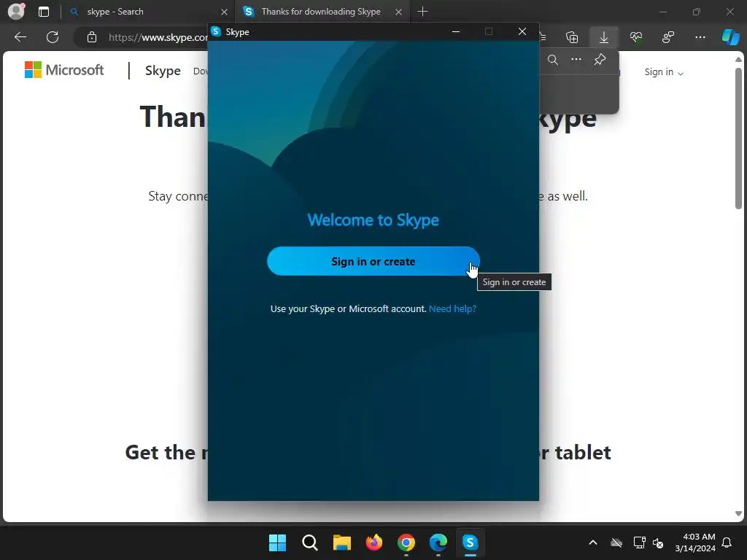Open more options in Downloads flyout
The height and width of the screenshot is (560, 747).
pos(576,60)
